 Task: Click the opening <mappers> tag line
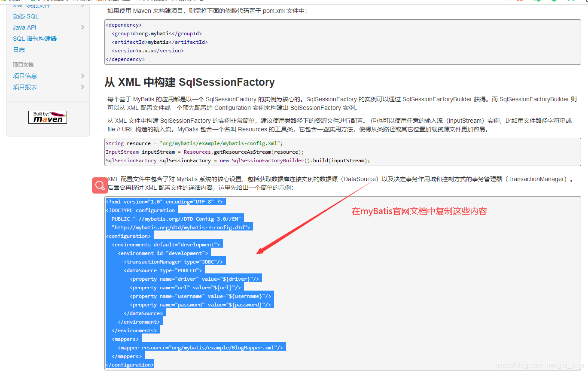(x=126, y=339)
